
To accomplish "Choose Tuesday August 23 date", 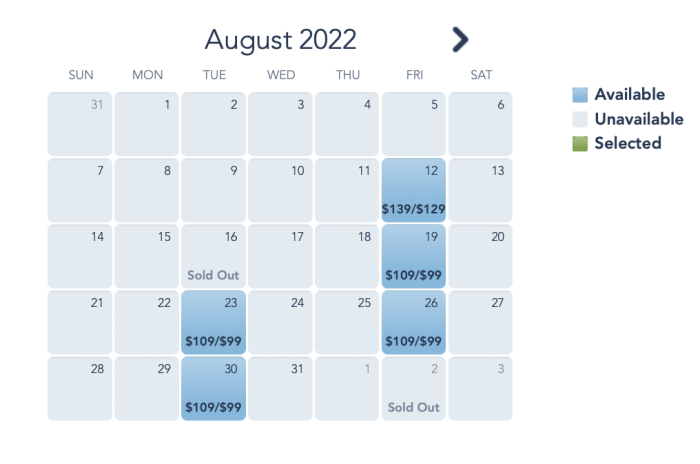I will click(x=213, y=322).
